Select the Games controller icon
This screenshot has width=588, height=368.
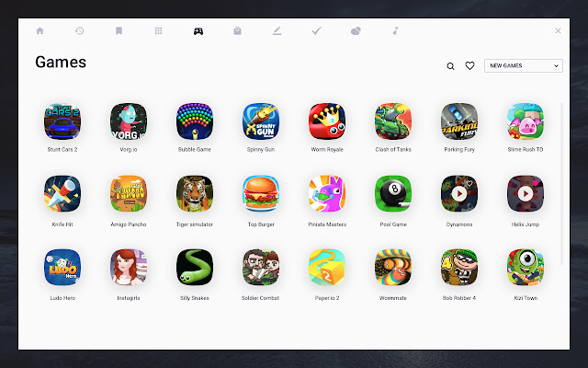(x=198, y=30)
